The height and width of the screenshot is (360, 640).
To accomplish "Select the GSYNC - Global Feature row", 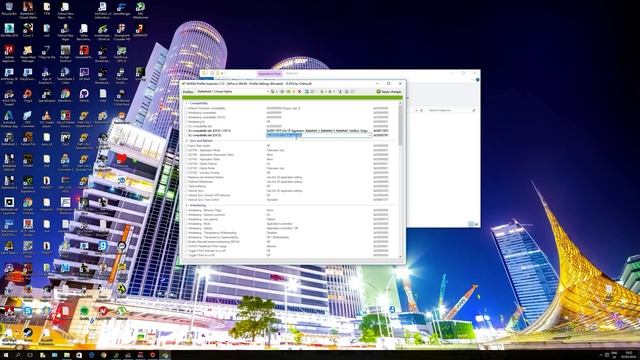I will point(290,163).
